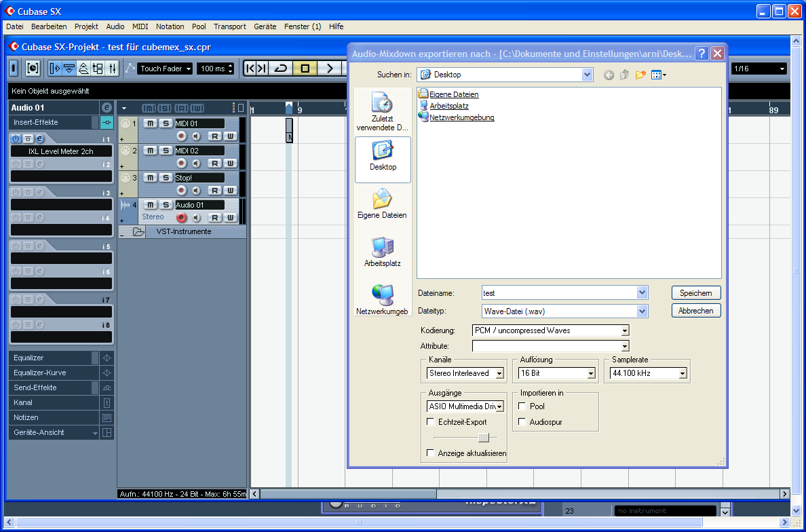Create a new folder in the export dialog
806x532 pixels.
point(640,75)
